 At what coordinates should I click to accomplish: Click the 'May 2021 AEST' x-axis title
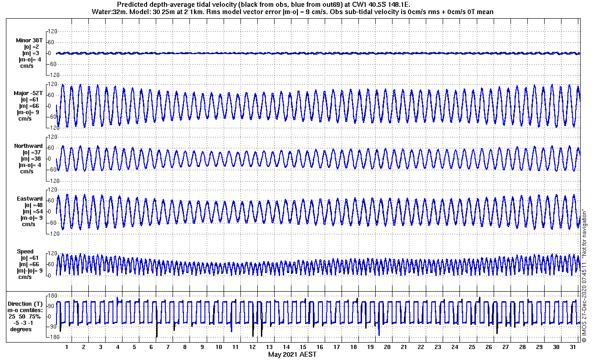click(x=292, y=354)
